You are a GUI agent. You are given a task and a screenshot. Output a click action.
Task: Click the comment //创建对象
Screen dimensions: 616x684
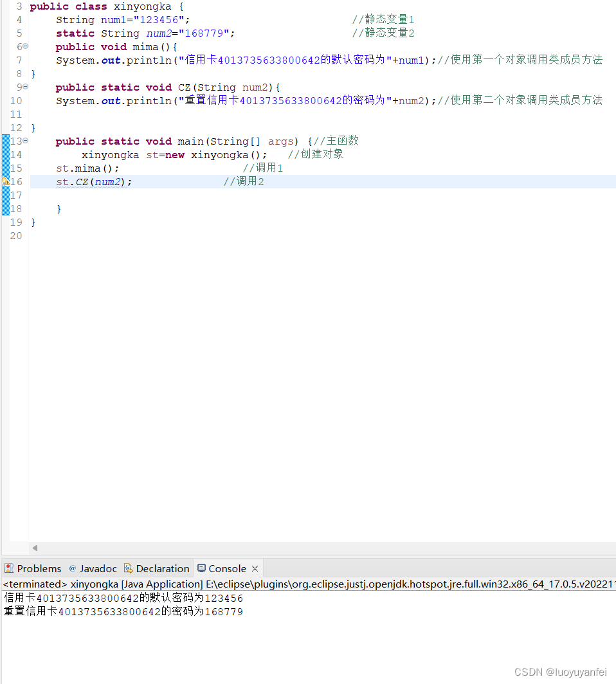316,154
